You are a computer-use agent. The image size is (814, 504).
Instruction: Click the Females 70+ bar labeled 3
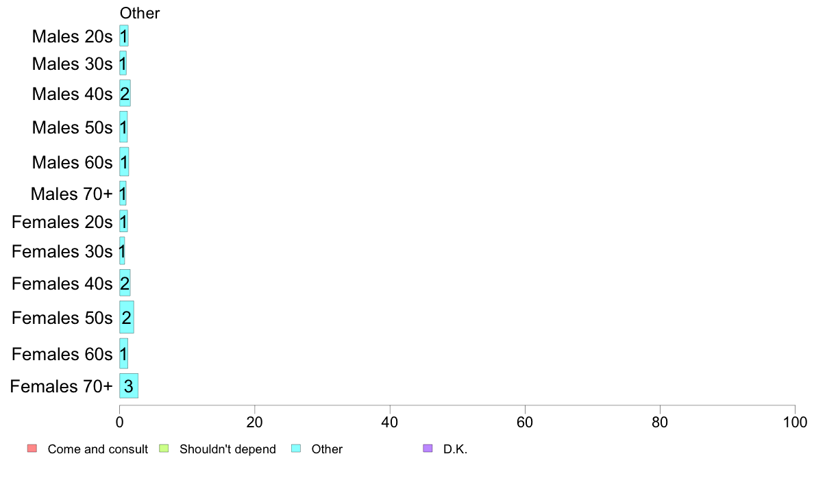[129, 386]
